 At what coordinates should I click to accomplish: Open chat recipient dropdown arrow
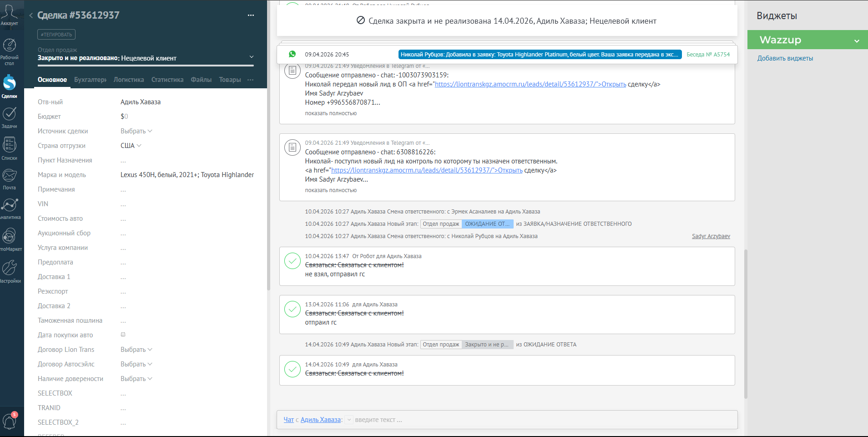point(349,420)
